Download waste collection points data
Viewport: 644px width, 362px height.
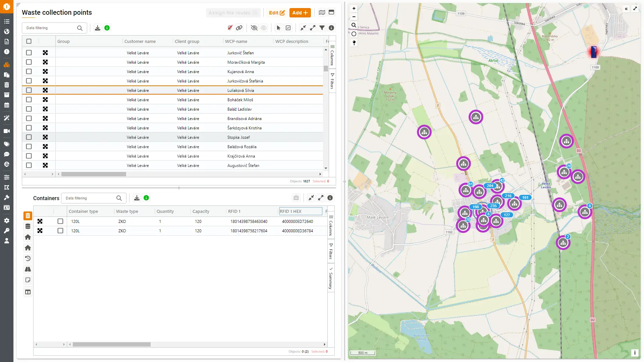(98, 28)
